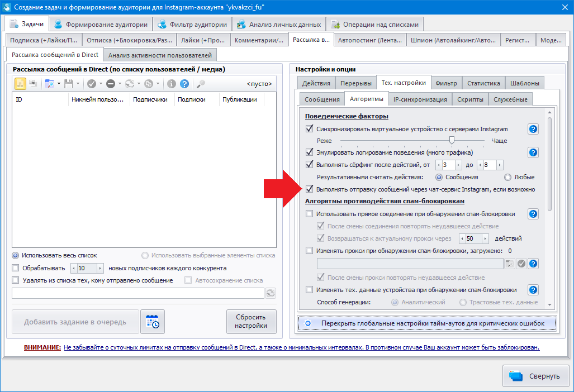The image size is (574, 392).
Task: Click the gray info icon in list toolbar
Action: 172,84
